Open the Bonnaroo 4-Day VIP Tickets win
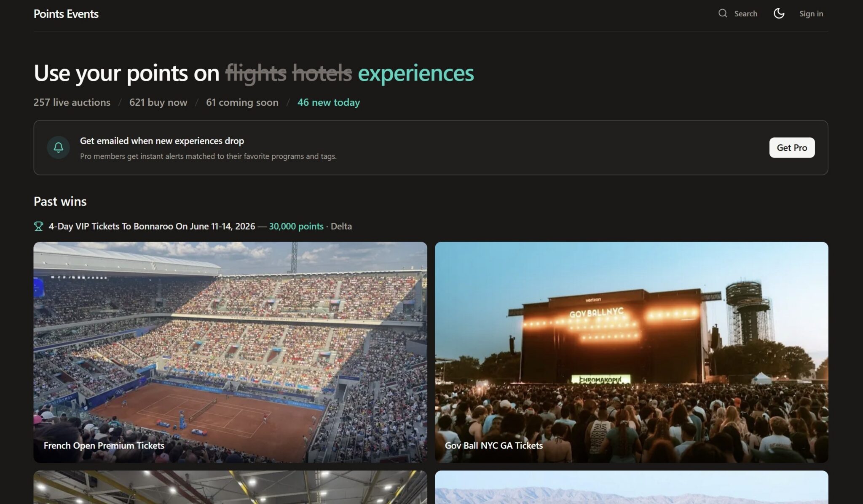This screenshot has height=504, width=863. (152, 227)
